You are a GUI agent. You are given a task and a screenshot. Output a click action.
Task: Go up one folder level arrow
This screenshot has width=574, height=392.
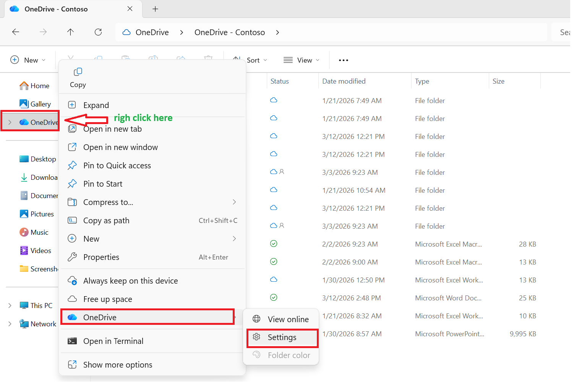71,32
